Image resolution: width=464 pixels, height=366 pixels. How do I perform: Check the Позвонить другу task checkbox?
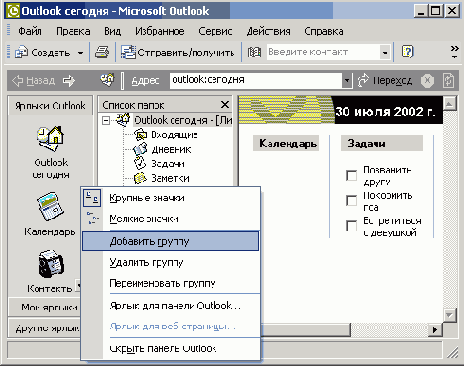[x=351, y=175]
